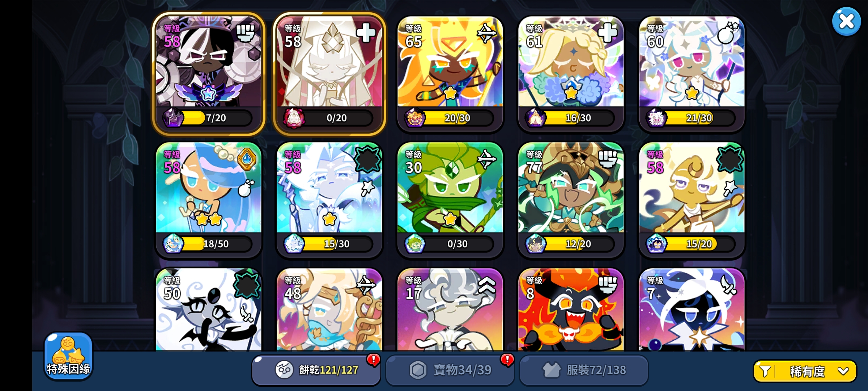This screenshot has height=391, width=868.
Task: Click the ranged crosshair icon on level 30 cookie
Action: point(486,159)
